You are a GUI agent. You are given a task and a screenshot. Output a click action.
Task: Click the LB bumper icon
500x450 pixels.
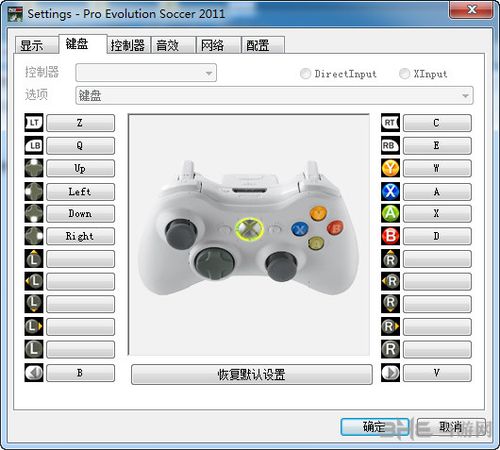(x=34, y=146)
